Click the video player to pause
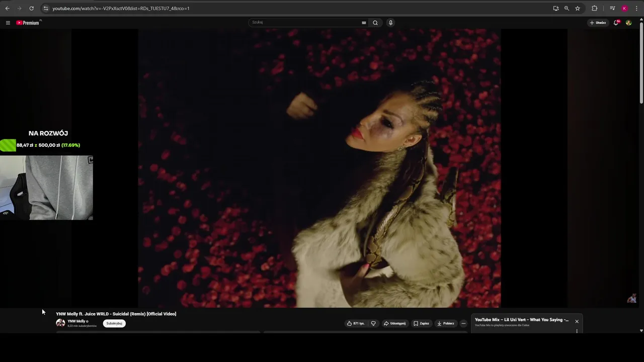This screenshot has width=644, height=362. click(x=319, y=168)
